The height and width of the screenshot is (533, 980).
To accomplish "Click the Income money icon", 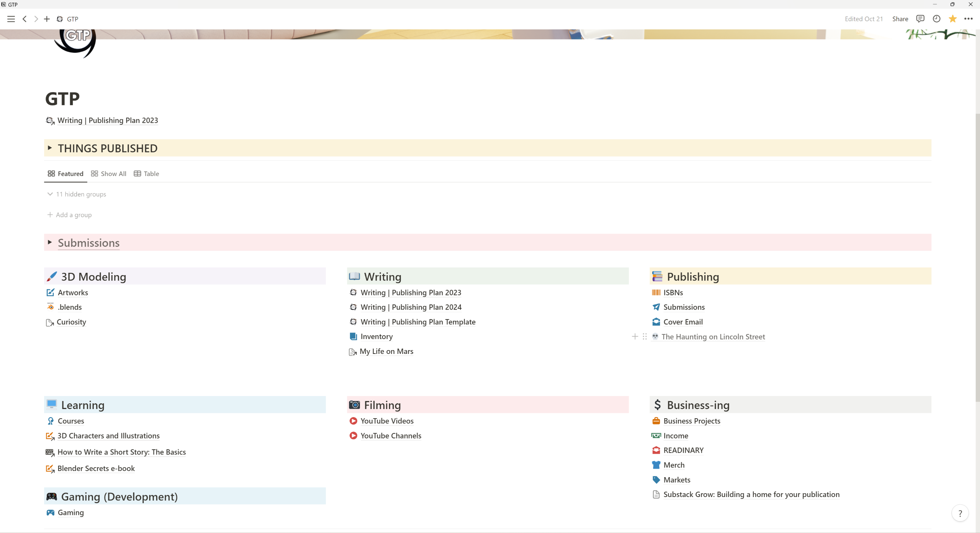I will tap(656, 435).
